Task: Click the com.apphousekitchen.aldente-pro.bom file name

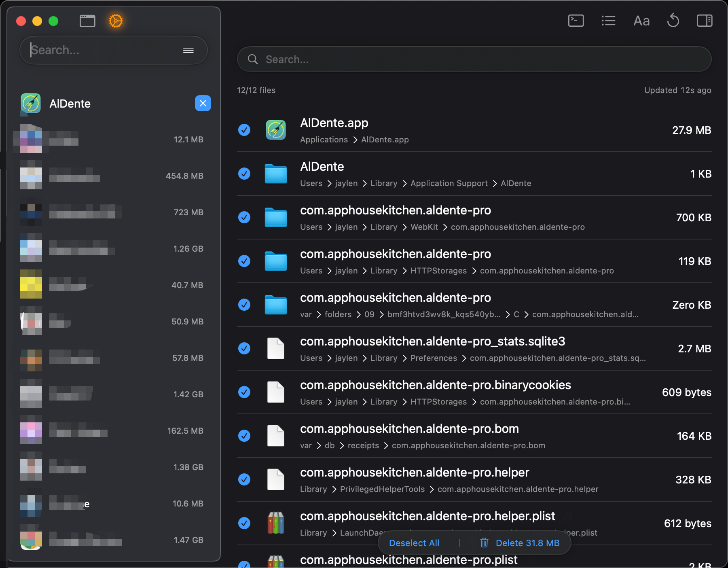Action: click(x=409, y=428)
